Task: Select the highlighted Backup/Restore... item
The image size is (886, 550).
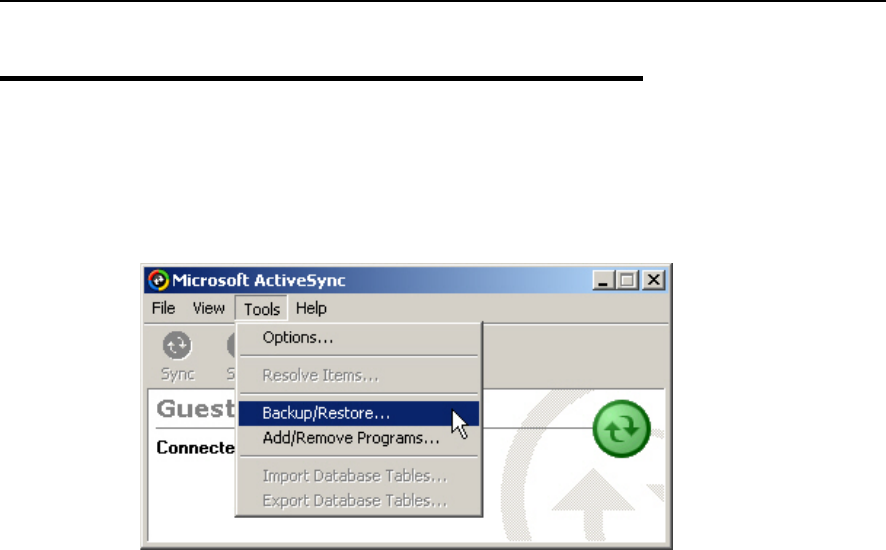Action: pos(359,413)
